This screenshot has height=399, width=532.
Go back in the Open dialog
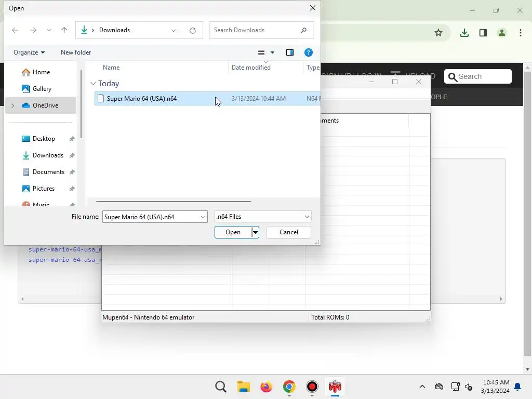(15, 30)
